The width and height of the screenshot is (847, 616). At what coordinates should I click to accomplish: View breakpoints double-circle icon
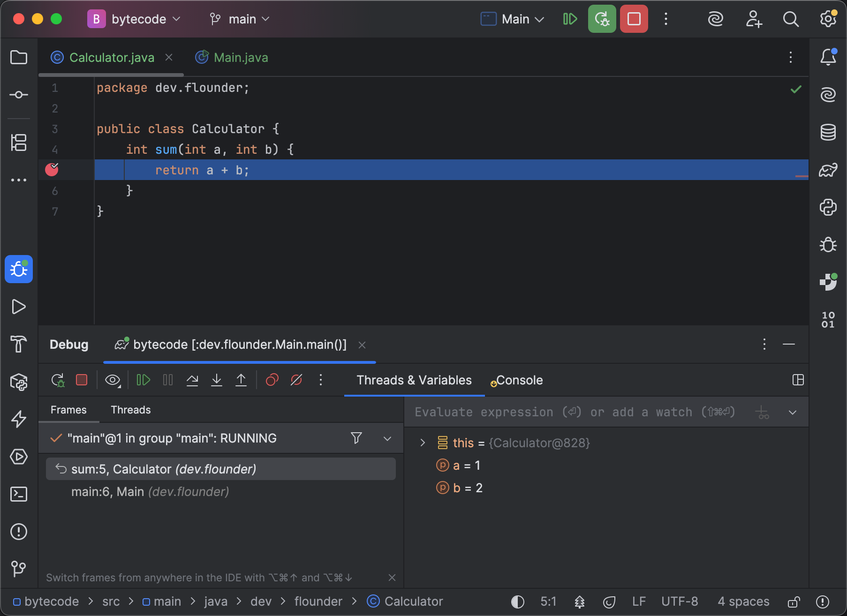point(272,380)
